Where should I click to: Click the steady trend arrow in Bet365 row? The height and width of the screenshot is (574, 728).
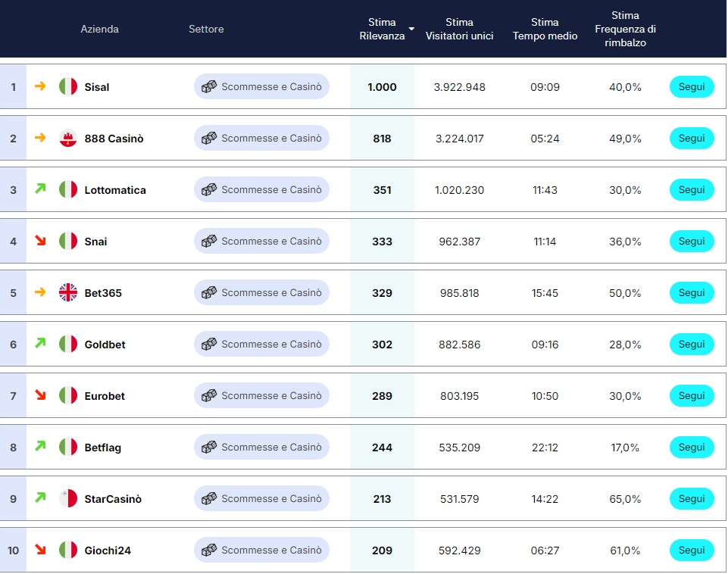point(40,292)
